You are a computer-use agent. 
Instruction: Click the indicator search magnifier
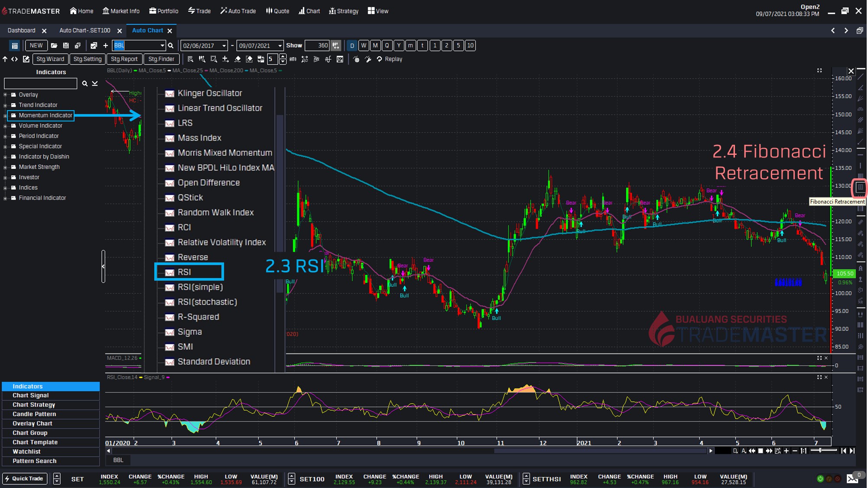click(x=85, y=83)
